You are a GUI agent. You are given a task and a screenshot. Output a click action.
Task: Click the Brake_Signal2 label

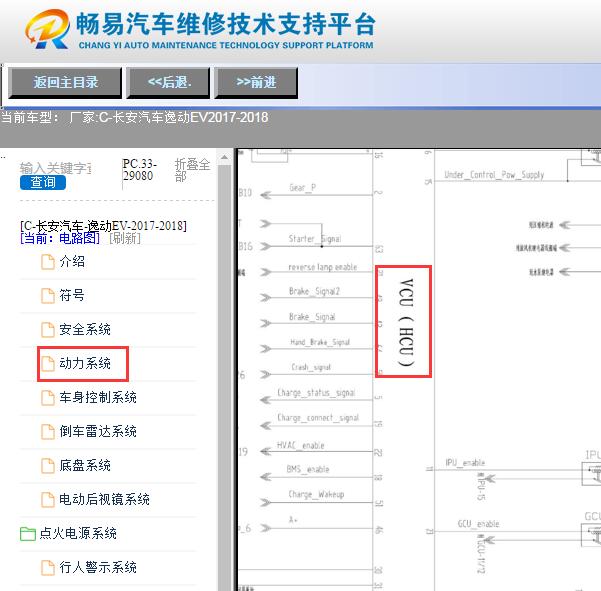[x=314, y=292]
